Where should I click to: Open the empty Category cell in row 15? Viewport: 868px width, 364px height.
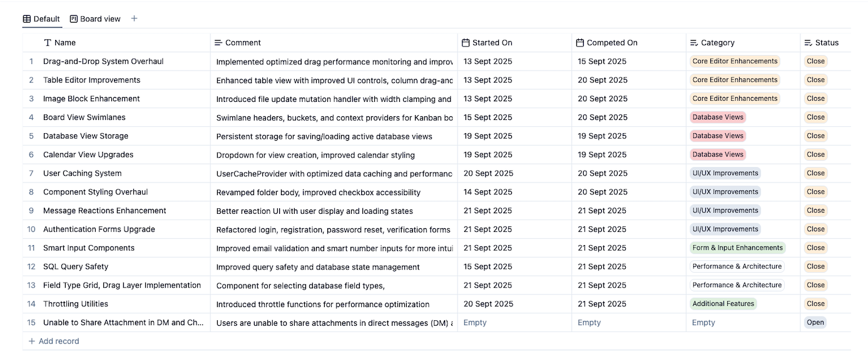703,323
